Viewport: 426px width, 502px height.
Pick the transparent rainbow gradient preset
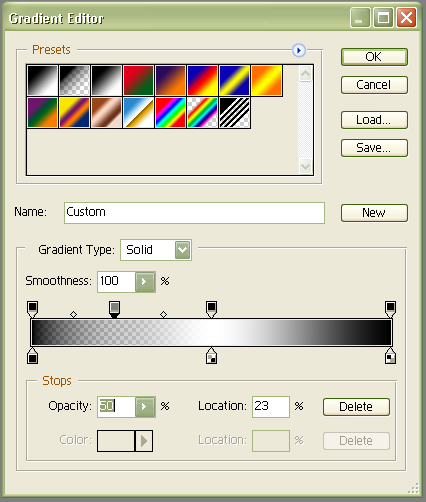point(202,112)
